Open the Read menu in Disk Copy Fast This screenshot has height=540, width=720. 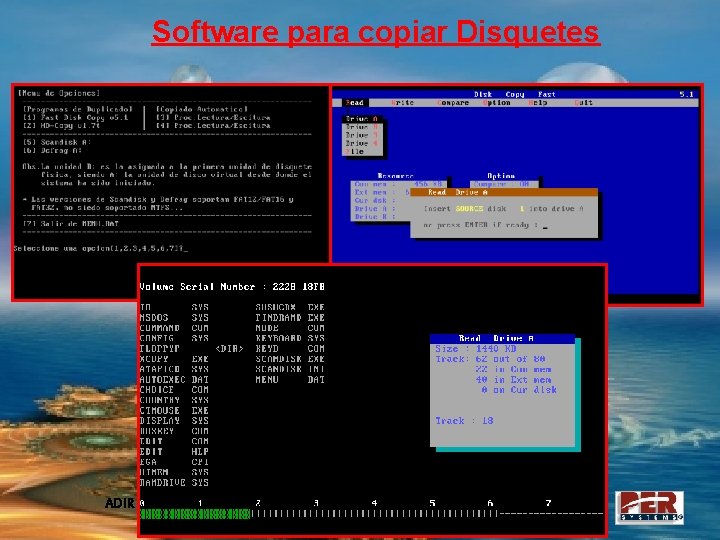coord(354,103)
